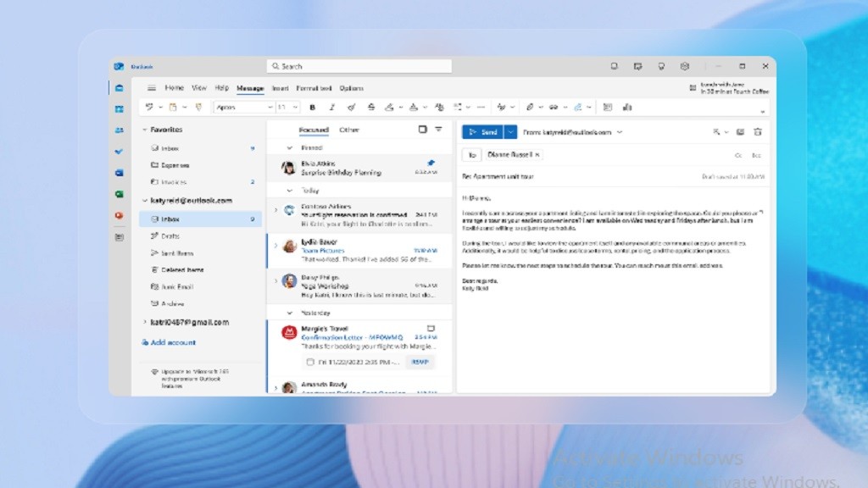Open the Calendar app from the sidebar

click(x=120, y=108)
